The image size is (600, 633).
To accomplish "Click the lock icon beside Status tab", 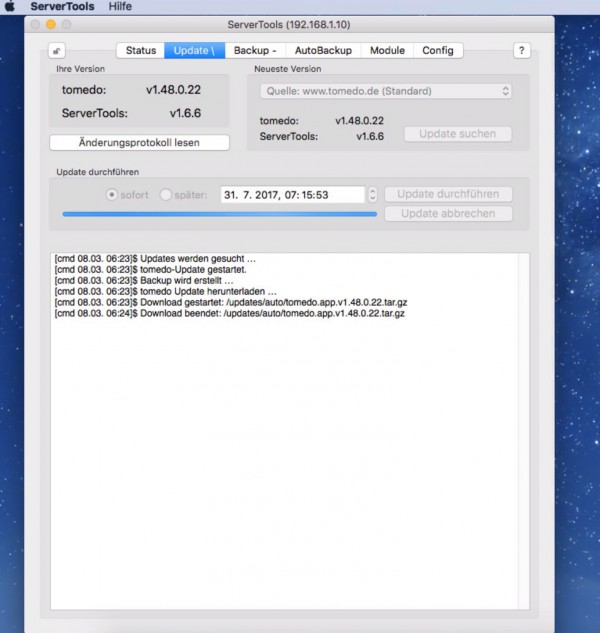I will click(x=57, y=51).
